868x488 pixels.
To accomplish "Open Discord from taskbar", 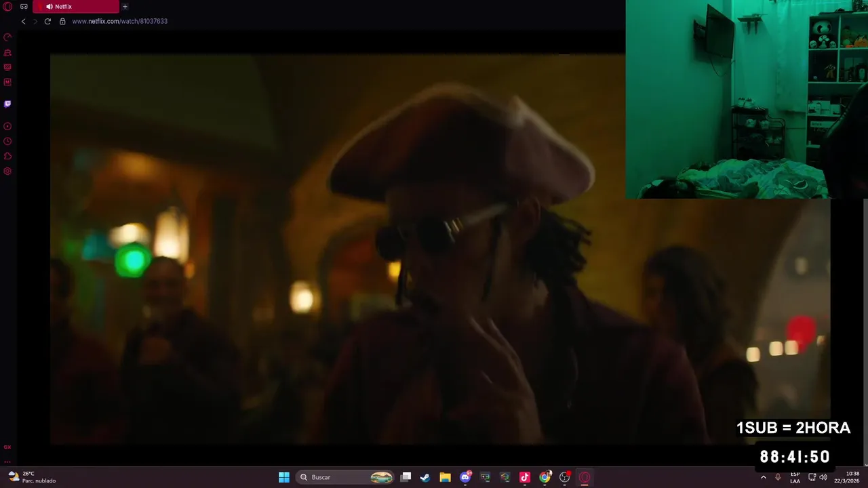I will point(465,477).
